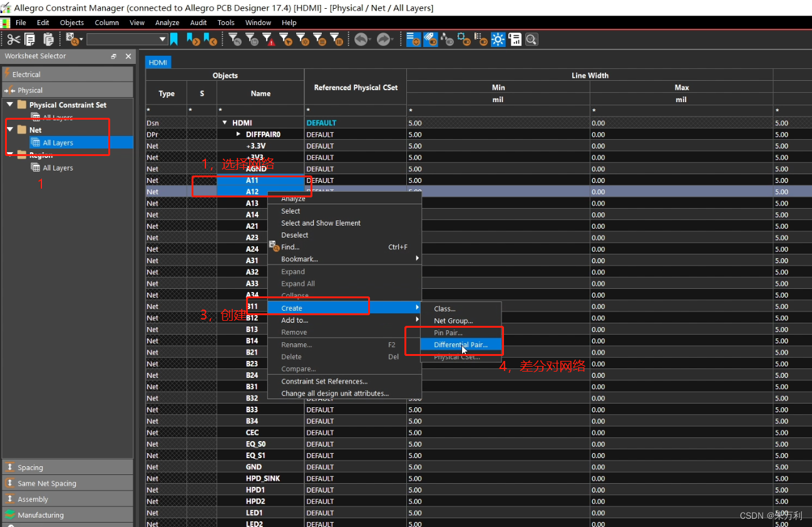Click the filter icon with red warning triangle
The height and width of the screenshot is (527, 812).
click(269, 39)
